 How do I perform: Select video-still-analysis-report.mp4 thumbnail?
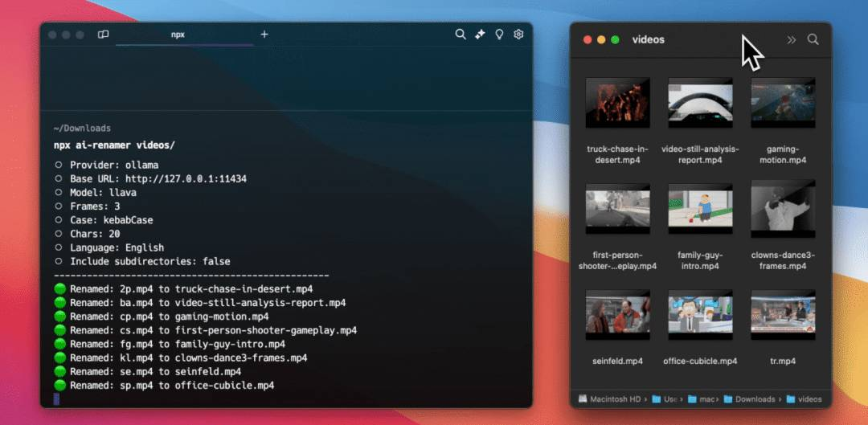(700, 102)
